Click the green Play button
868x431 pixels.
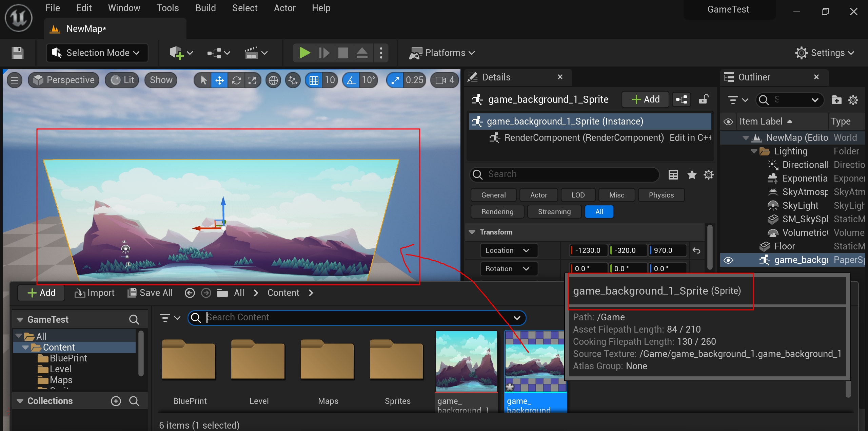304,53
